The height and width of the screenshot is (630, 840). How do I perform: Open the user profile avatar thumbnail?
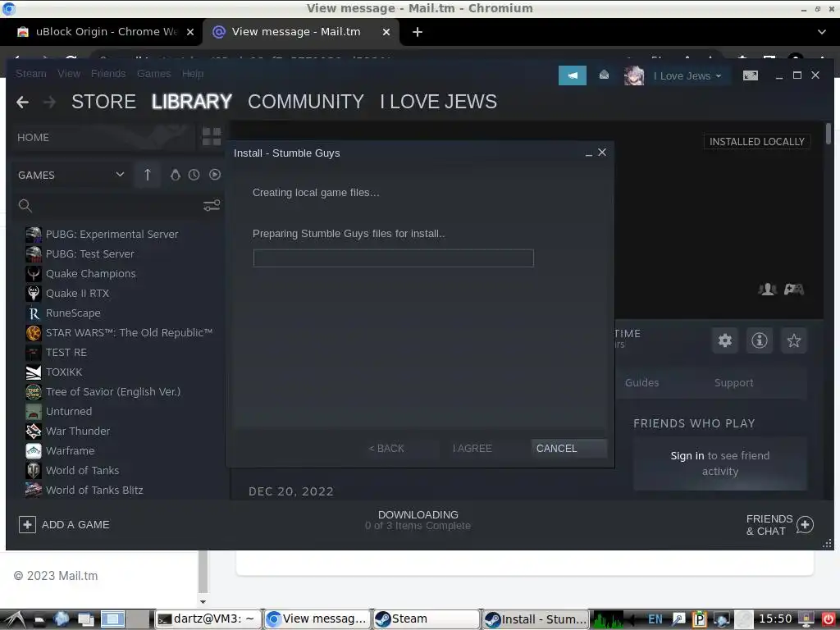634,75
